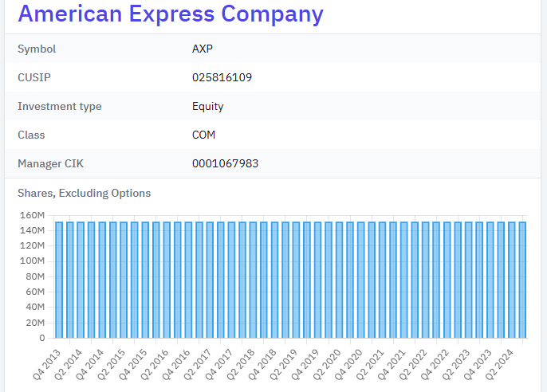Click the Q2 2018 axis label

[x=242, y=364]
